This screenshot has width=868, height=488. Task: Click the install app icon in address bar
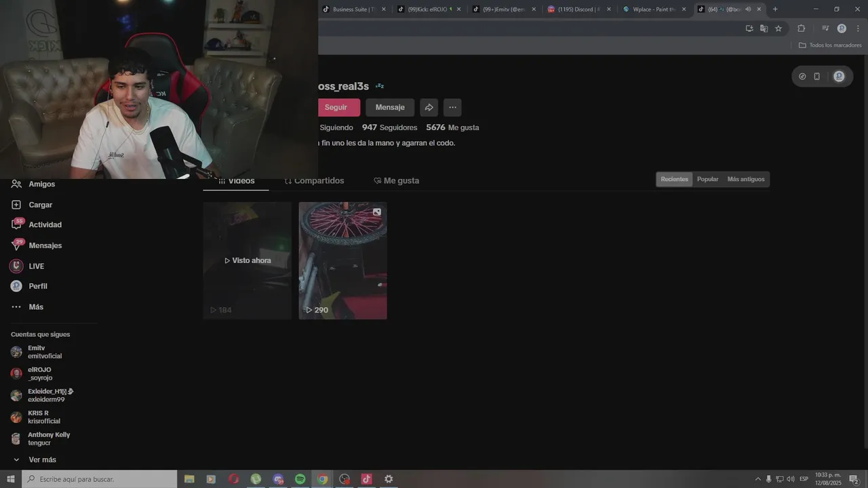coord(749,28)
